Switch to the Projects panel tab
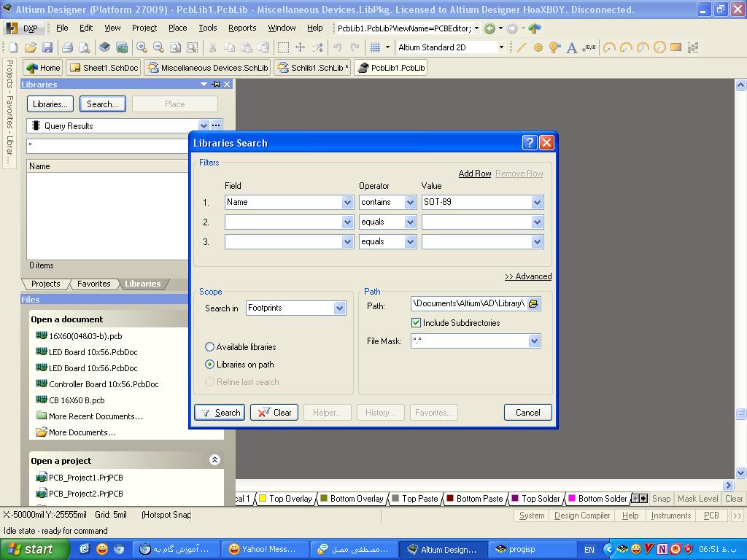 tap(46, 284)
